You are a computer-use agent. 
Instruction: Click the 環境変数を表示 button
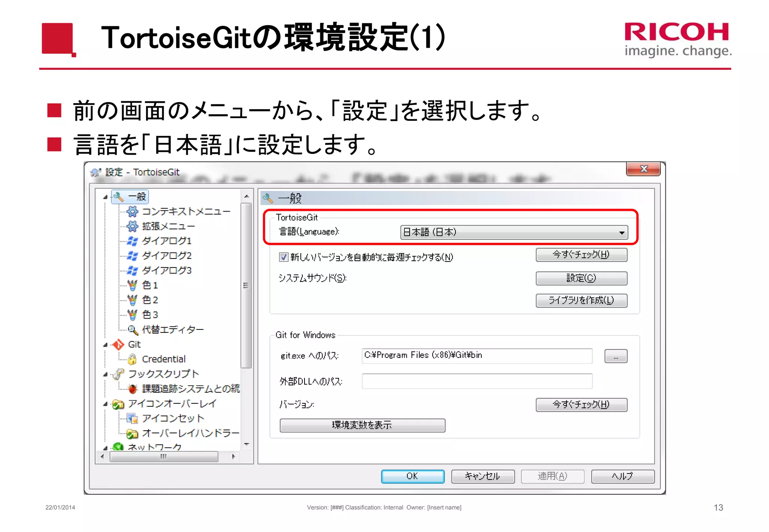pyautogui.click(x=362, y=425)
